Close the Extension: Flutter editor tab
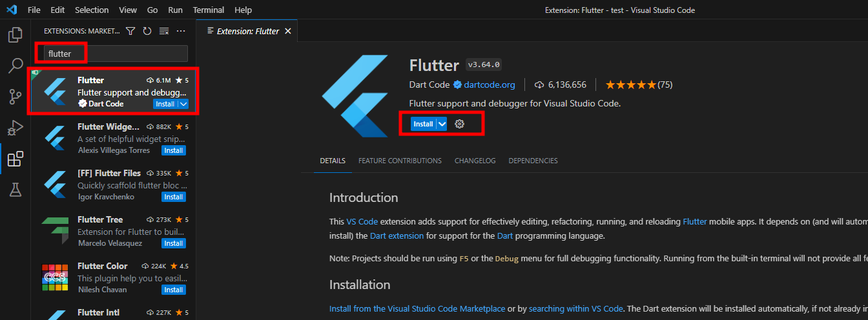Screen dimensions: 868x320 tap(288, 31)
